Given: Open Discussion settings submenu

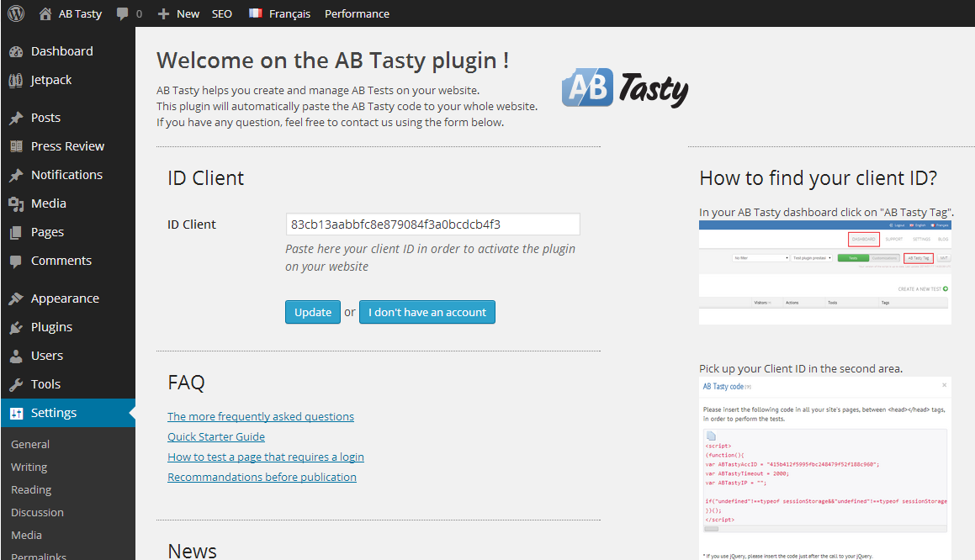Looking at the screenshot, I should tap(37, 513).
